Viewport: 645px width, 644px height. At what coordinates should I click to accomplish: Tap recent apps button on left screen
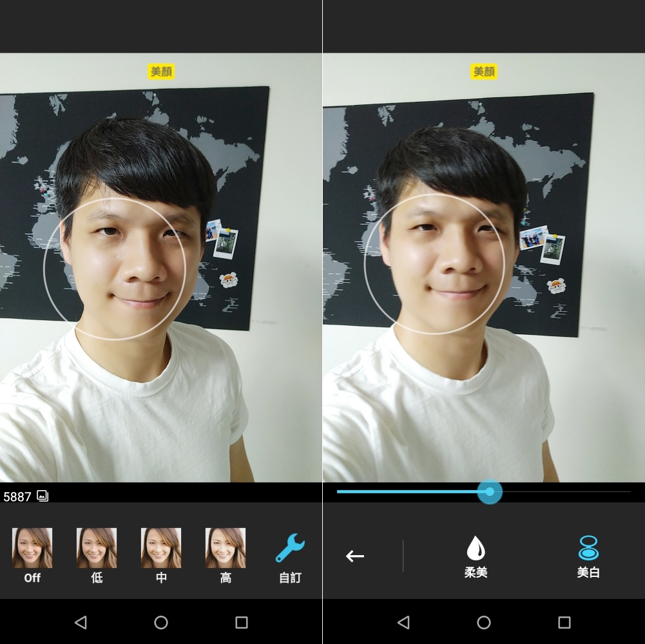[x=242, y=622]
